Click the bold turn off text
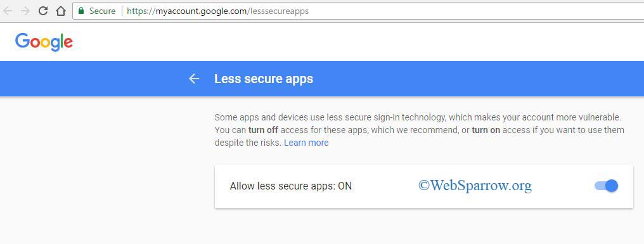Viewport: 644px width, 244px height. [263, 130]
